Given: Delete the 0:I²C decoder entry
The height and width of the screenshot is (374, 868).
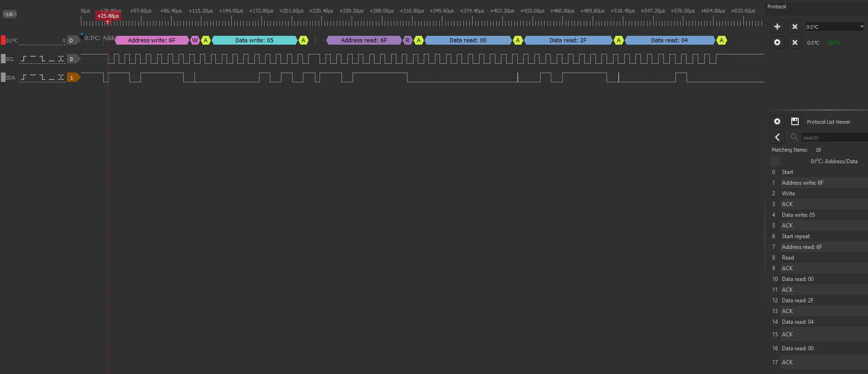Looking at the screenshot, I should click(x=795, y=42).
